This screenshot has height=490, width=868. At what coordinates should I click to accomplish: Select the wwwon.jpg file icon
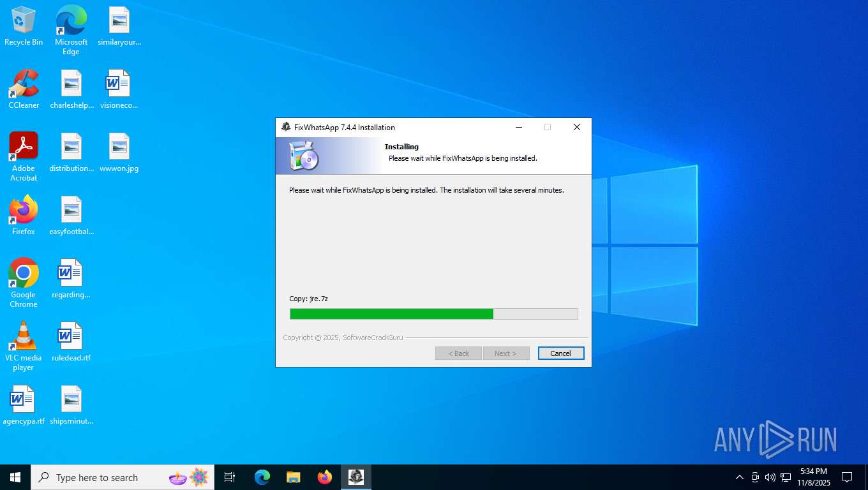(119, 153)
